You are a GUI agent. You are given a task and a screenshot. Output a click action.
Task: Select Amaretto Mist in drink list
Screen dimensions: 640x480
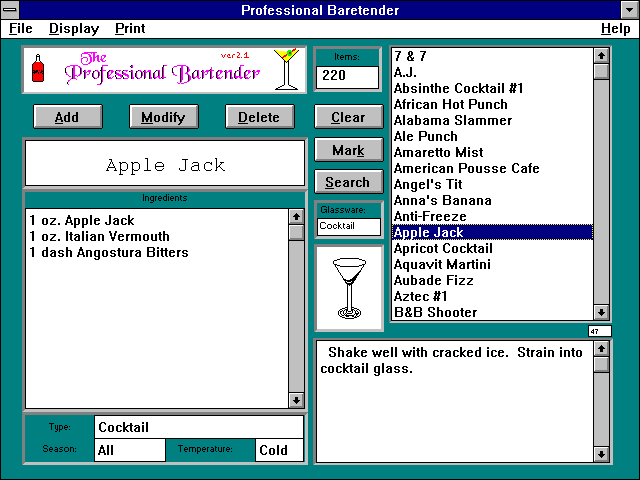coord(438,152)
